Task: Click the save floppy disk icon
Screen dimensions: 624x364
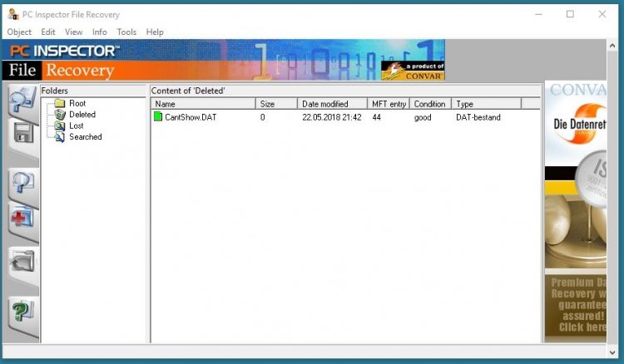Action: pos(22,133)
